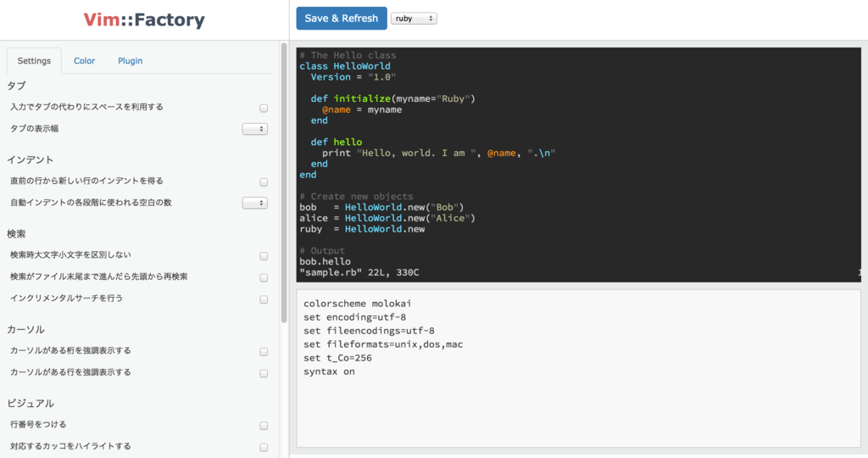Turn on インクリメンタルサーチを行う checkbox
The height and width of the screenshot is (458, 868).
[x=264, y=299]
